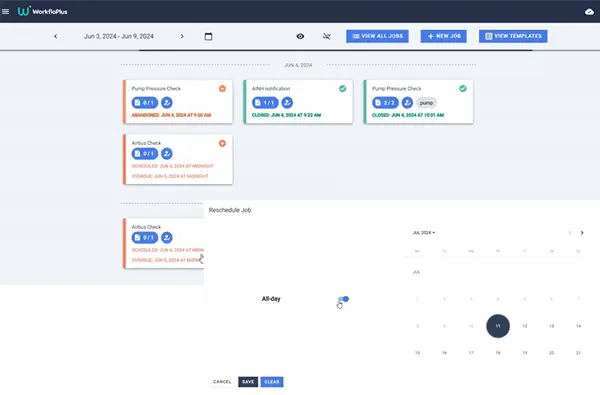600x395 pixels.
Task: Click the WorkfloPlus logo
Action: tap(42, 11)
